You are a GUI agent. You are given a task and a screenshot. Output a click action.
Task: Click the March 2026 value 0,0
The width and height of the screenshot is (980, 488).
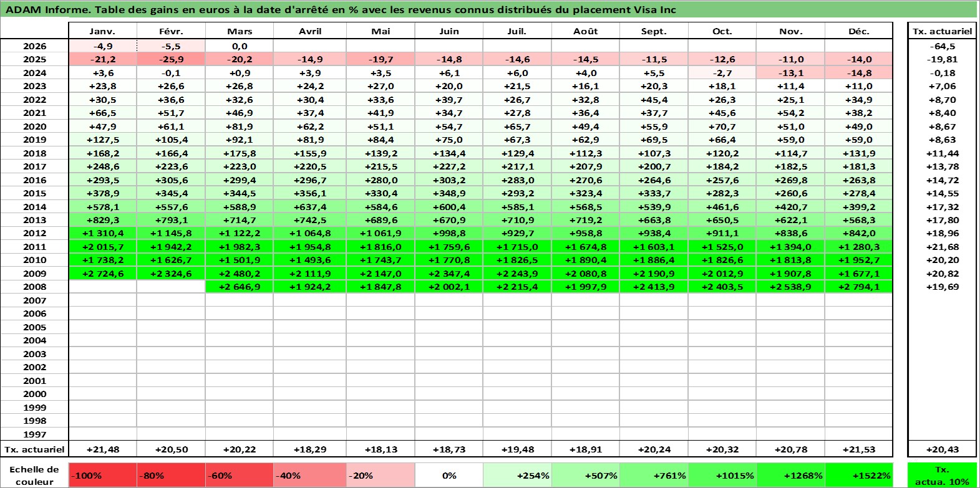[x=240, y=46]
